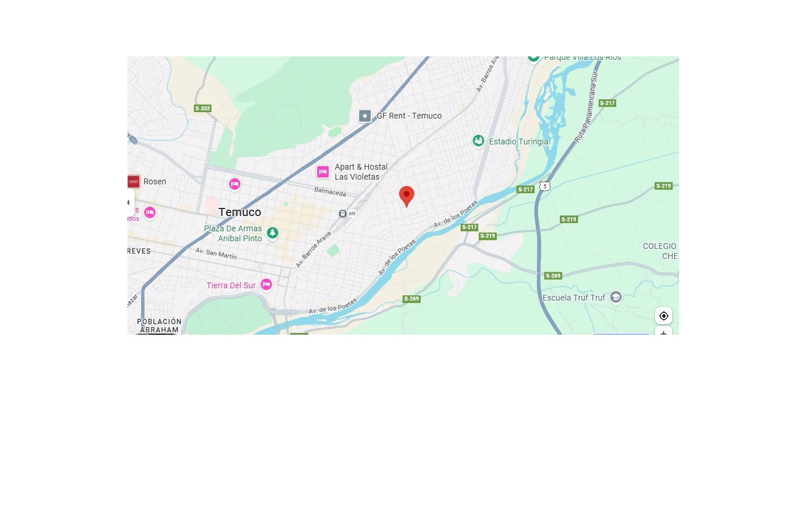Screen dimensions: 789x532
Task: Select Parque Villa Los Rios marker
Action: [x=533, y=58]
